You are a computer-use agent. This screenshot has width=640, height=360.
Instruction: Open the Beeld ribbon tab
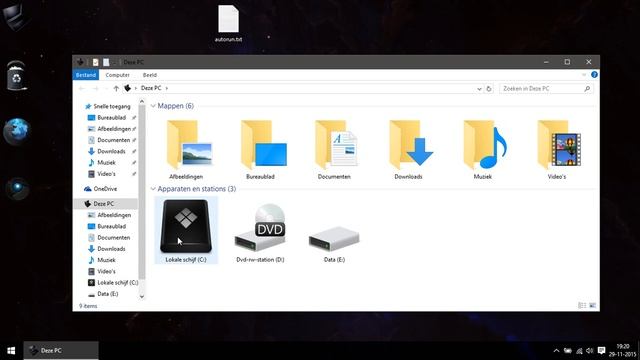[150, 75]
